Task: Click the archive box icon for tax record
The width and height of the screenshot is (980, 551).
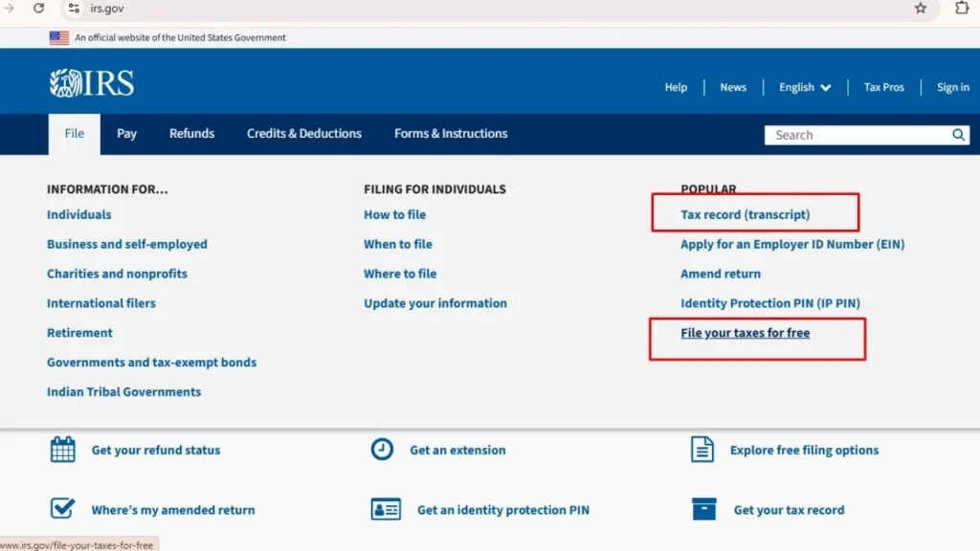Action: pyautogui.click(x=703, y=509)
